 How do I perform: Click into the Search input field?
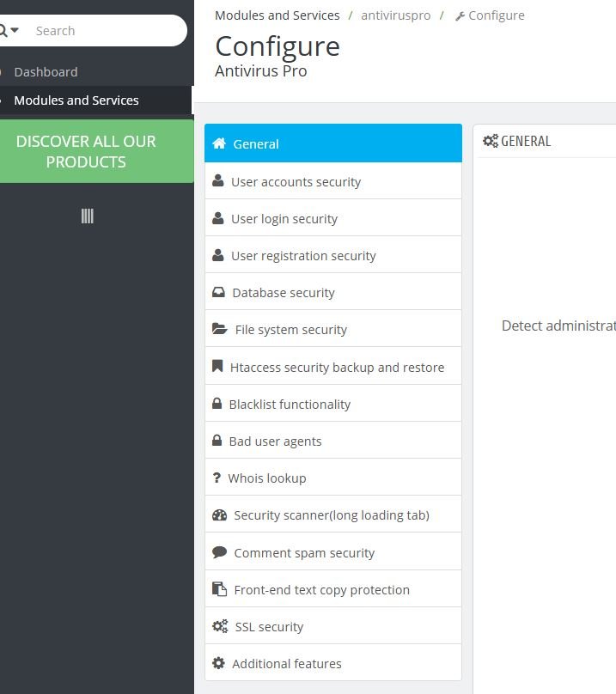pyautogui.click(x=107, y=31)
